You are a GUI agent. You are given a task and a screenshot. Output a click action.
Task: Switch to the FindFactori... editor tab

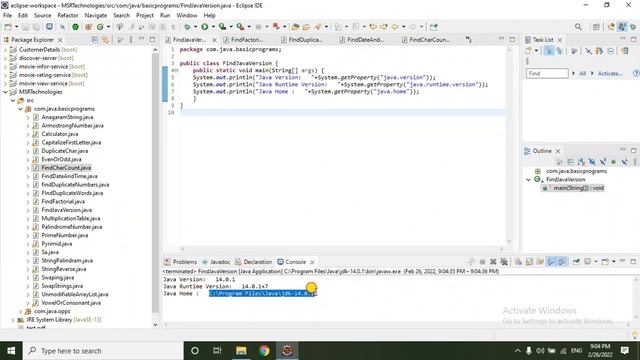pyautogui.click(x=247, y=40)
